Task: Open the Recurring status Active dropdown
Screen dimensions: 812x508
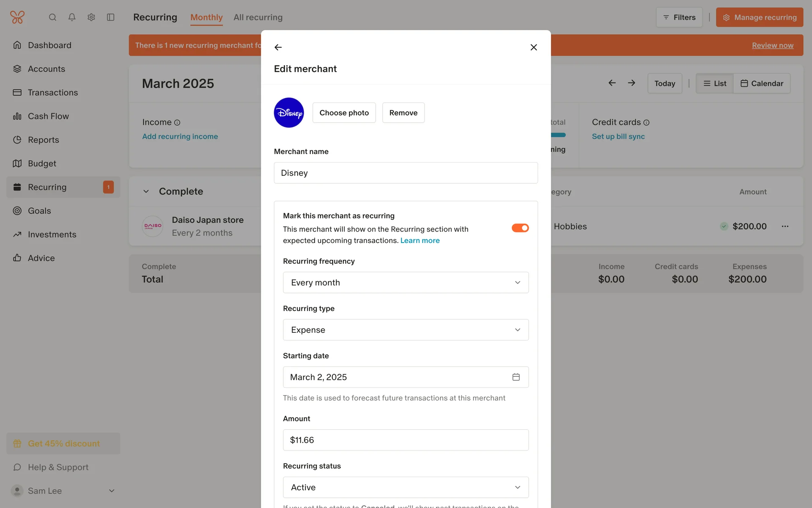Action: [x=406, y=487]
